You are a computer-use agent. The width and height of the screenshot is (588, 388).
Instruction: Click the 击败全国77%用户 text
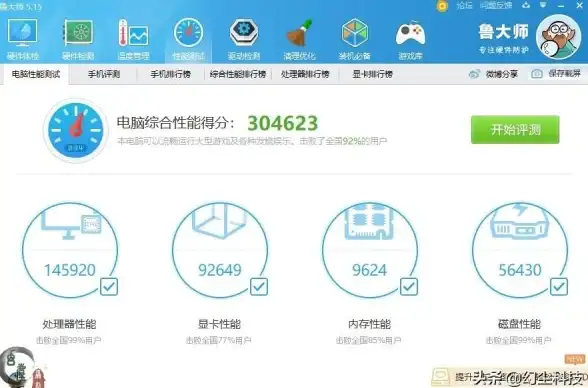coord(219,340)
